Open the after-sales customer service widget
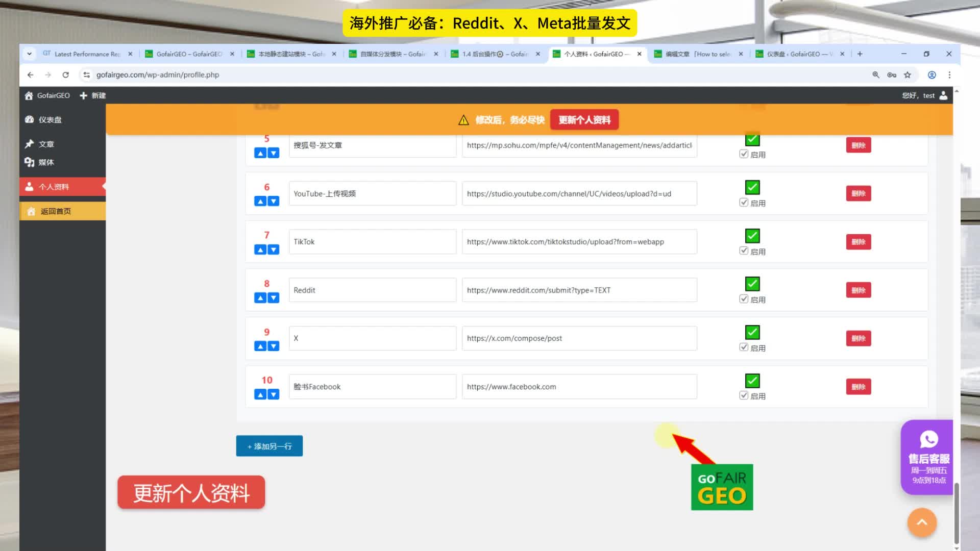Screen dimensions: 980x551 [928, 457]
